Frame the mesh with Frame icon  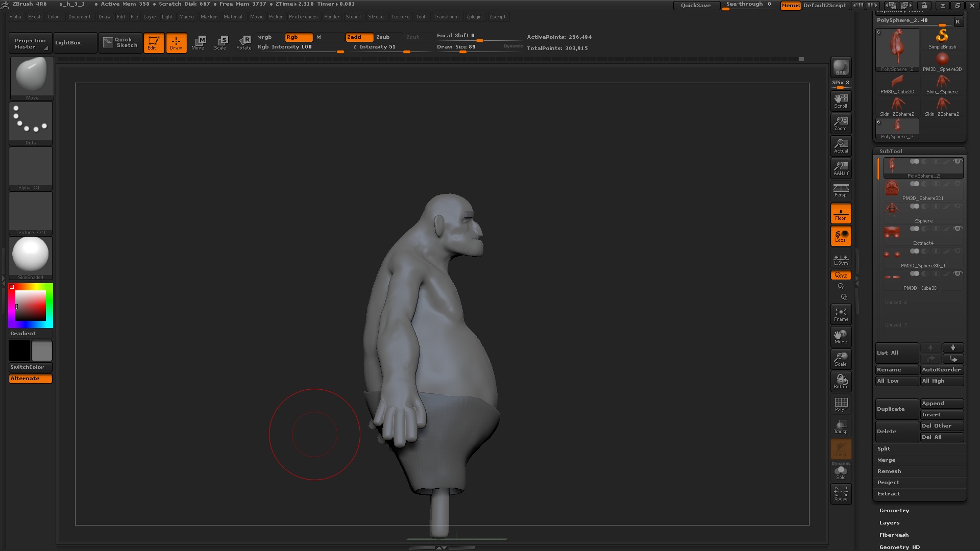coord(841,314)
